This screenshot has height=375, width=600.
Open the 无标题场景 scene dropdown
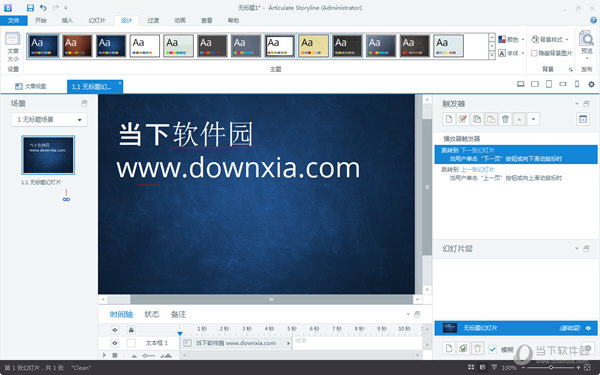pos(49,120)
